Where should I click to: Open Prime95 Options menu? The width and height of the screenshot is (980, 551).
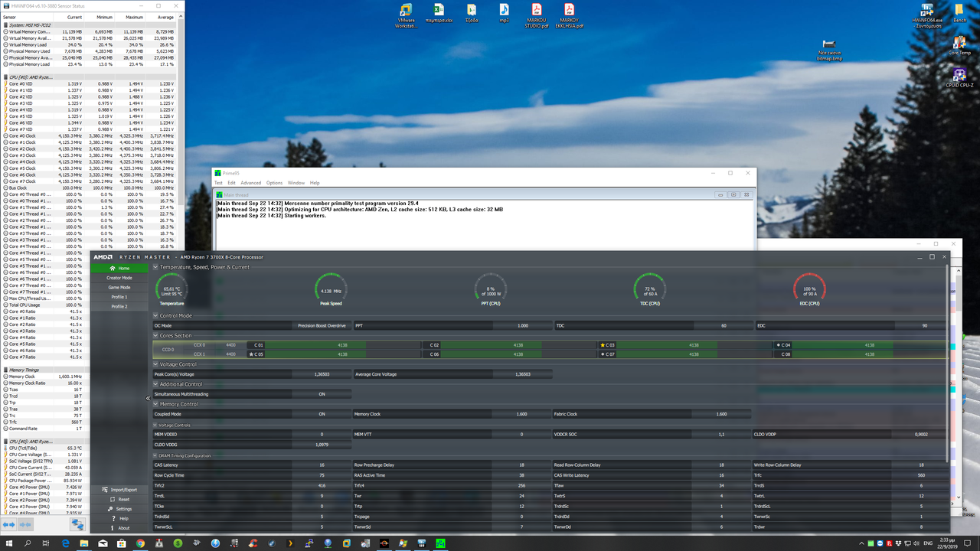[274, 183]
